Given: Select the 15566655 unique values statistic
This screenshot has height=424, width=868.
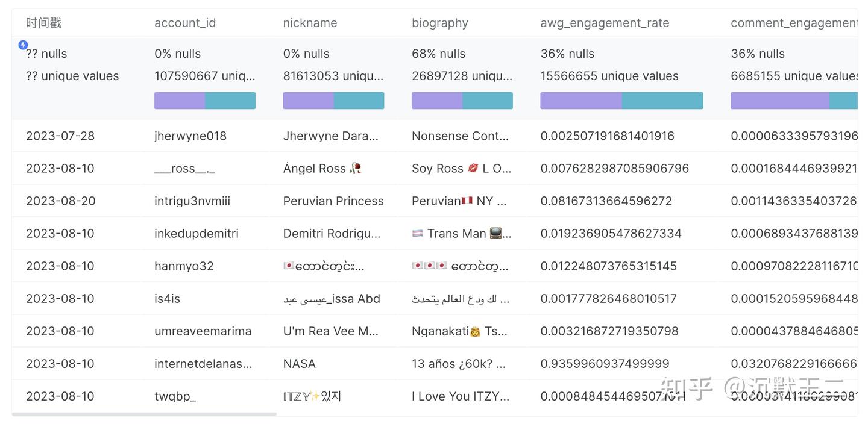Looking at the screenshot, I should coord(609,76).
